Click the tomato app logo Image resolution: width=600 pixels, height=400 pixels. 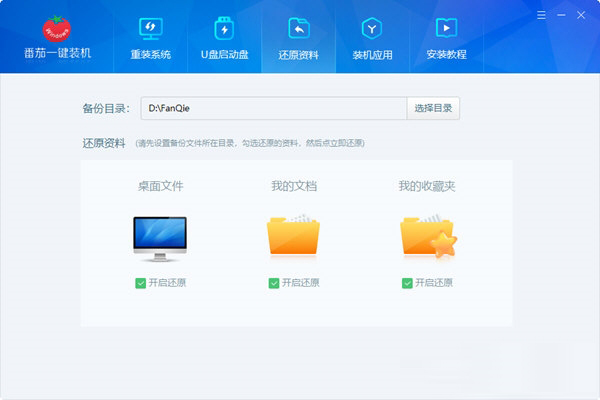point(57,27)
